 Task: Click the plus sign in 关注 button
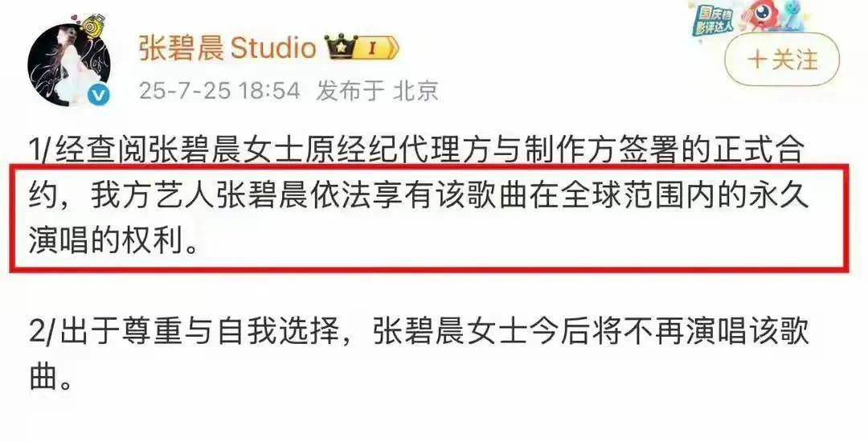(756, 59)
